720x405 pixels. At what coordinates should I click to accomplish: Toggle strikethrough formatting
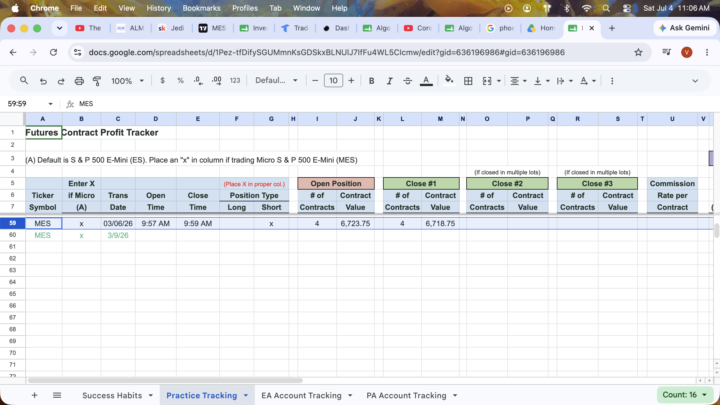pos(407,81)
